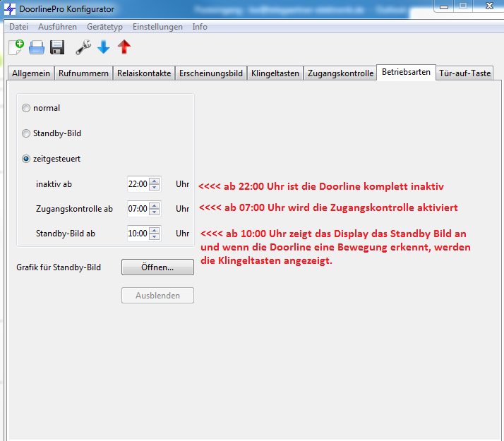Maximize the DoorlinePro Konfigurator window
The width and height of the screenshot is (504, 441).
click(x=463, y=6)
